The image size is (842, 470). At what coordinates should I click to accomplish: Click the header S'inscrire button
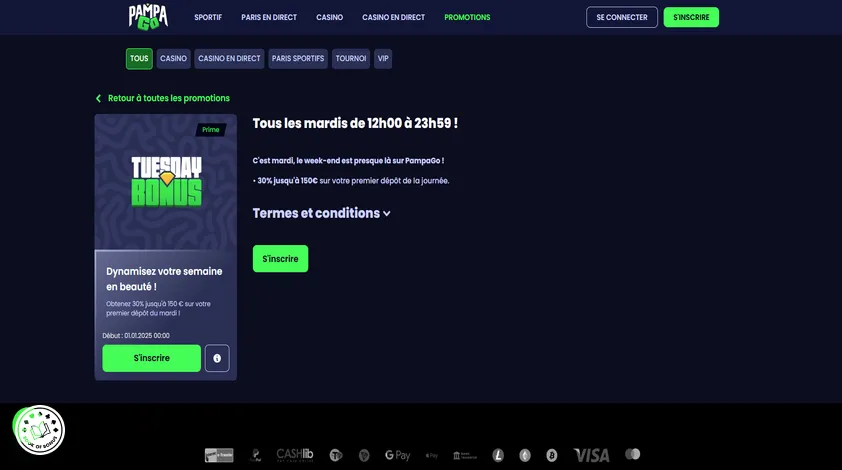tap(691, 17)
